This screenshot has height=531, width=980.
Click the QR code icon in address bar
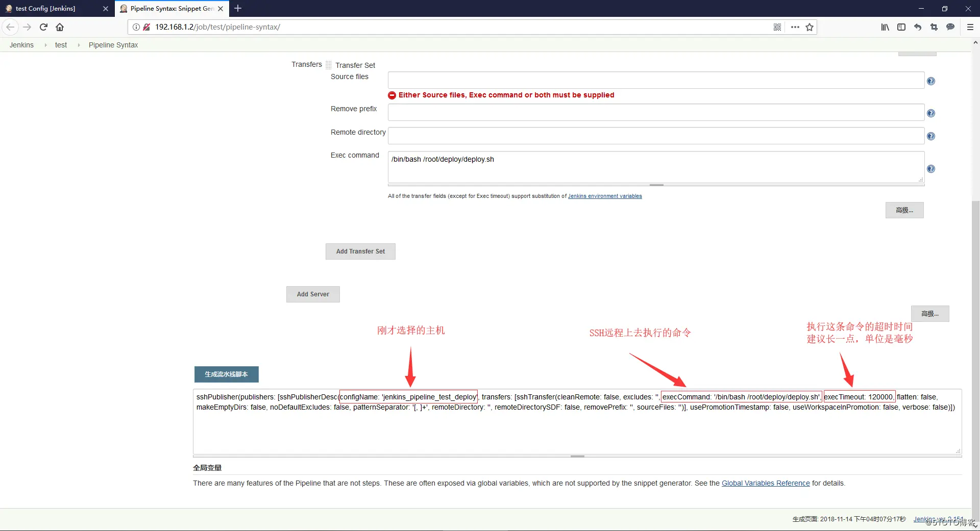coord(777,27)
